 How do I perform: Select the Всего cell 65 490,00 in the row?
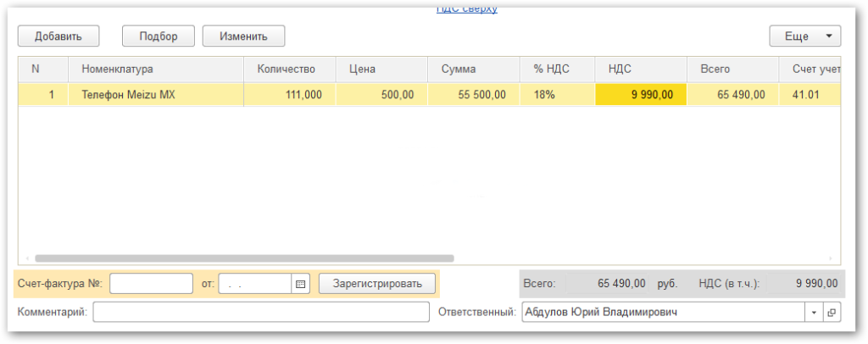click(732, 95)
